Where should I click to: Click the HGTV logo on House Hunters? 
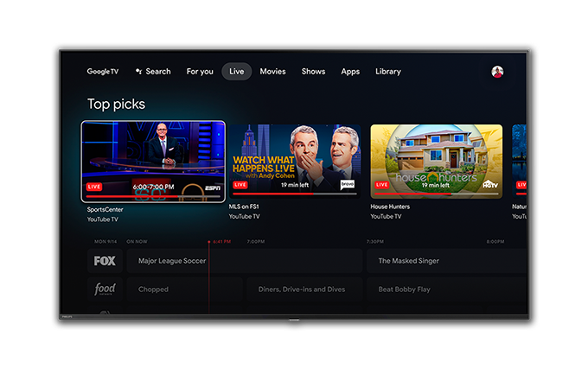[489, 185]
